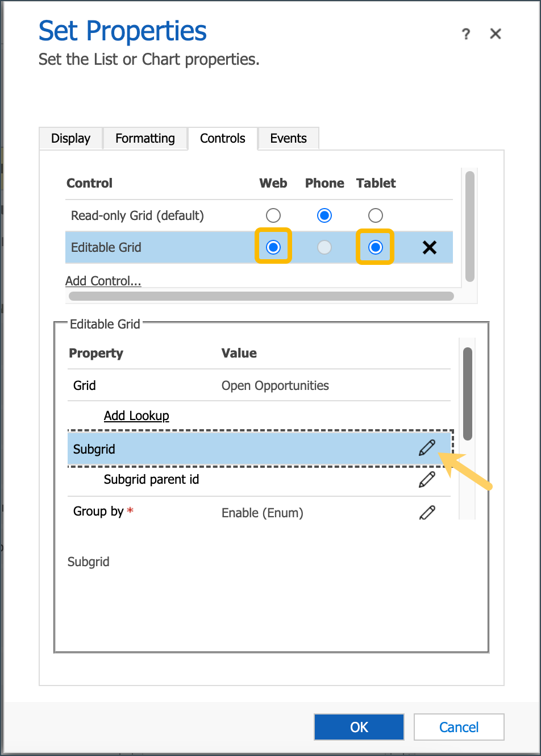Viewport: 541px width, 756px height.
Task: Remove the Editable Grid control
Action: coord(430,247)
